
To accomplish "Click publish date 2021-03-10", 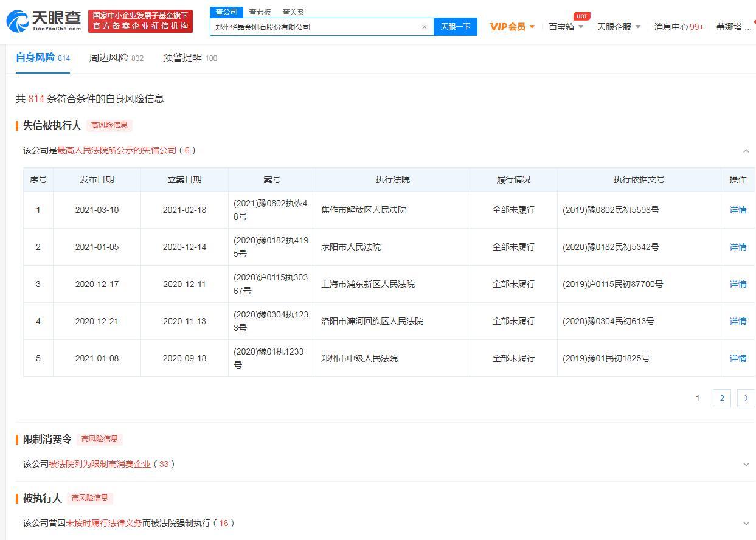I will pos(97,210).
